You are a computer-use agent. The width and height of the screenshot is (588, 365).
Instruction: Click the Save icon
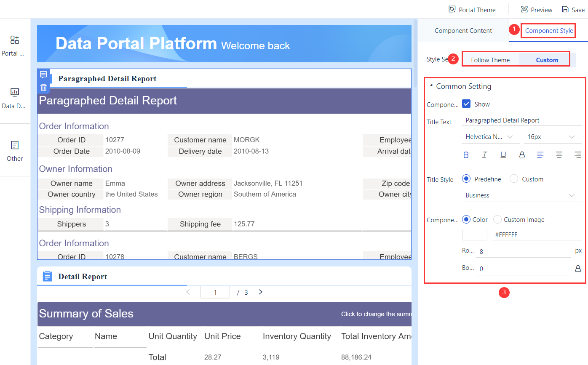[x=565, y=9]
